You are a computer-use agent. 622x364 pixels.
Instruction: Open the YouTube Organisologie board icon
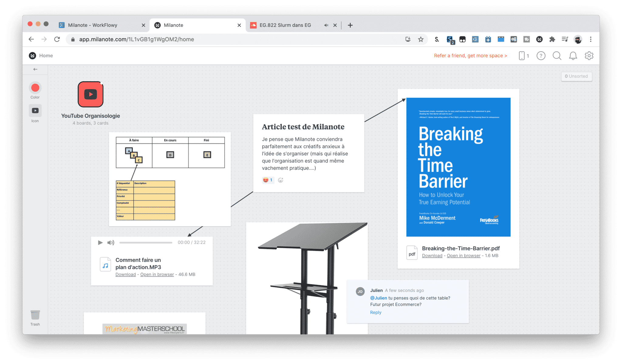[91, 94]
